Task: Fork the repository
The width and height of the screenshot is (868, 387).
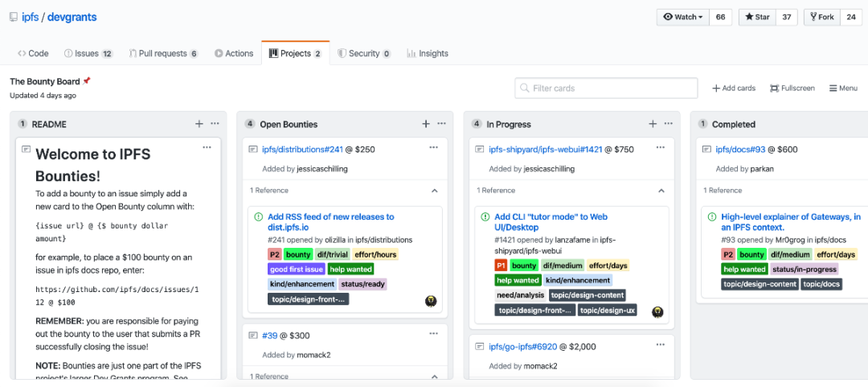Action: point(822,17)
